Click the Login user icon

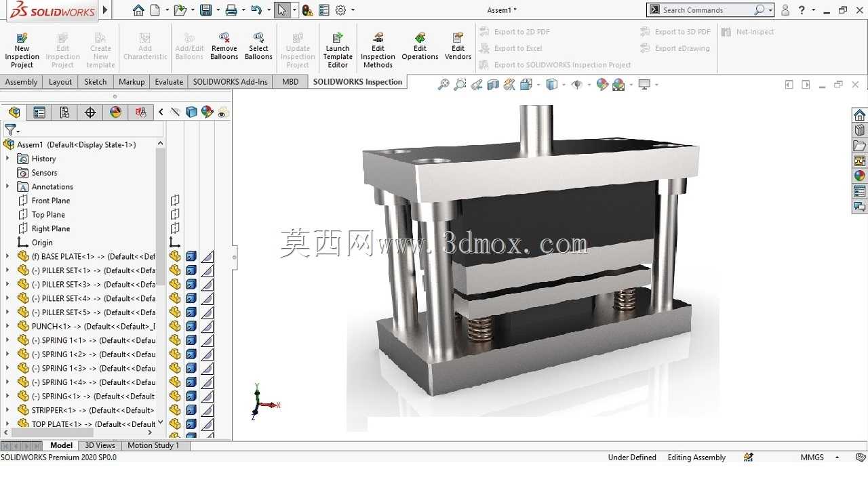point(785,10)
